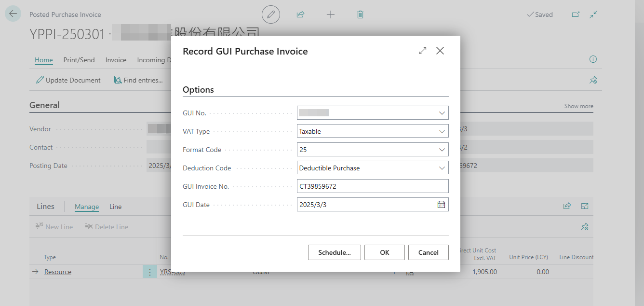Click the plus icon to create new
This screenshot has height=306, width=644.
pyautogui.click(x=331, y=14)
